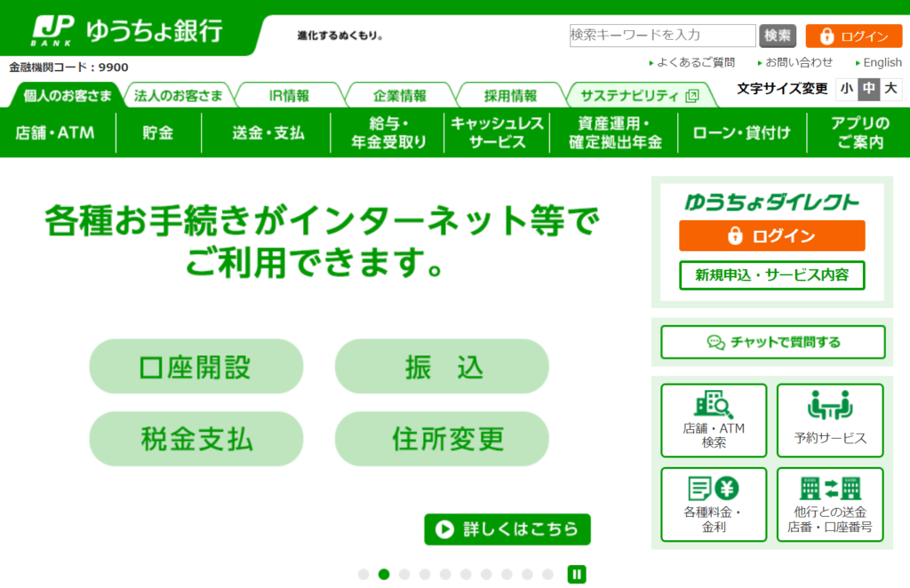The image size is (910, 588).
Task: Select 採用情報 tab
Action: (510, 96)
